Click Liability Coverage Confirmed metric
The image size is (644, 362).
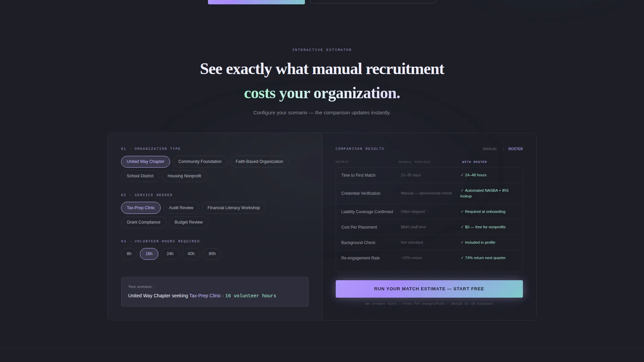coord(367,212)
